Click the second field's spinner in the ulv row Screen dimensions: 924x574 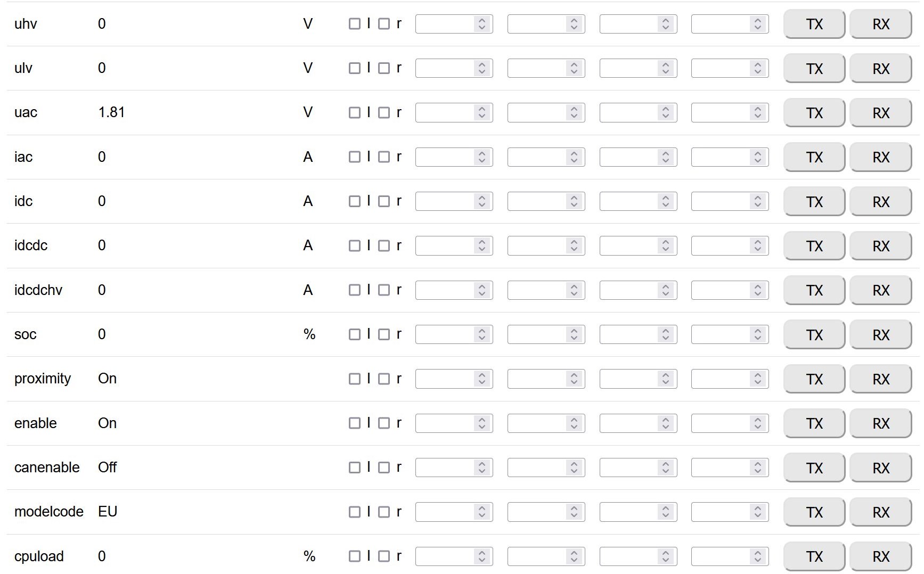click(x=574, y=68)
